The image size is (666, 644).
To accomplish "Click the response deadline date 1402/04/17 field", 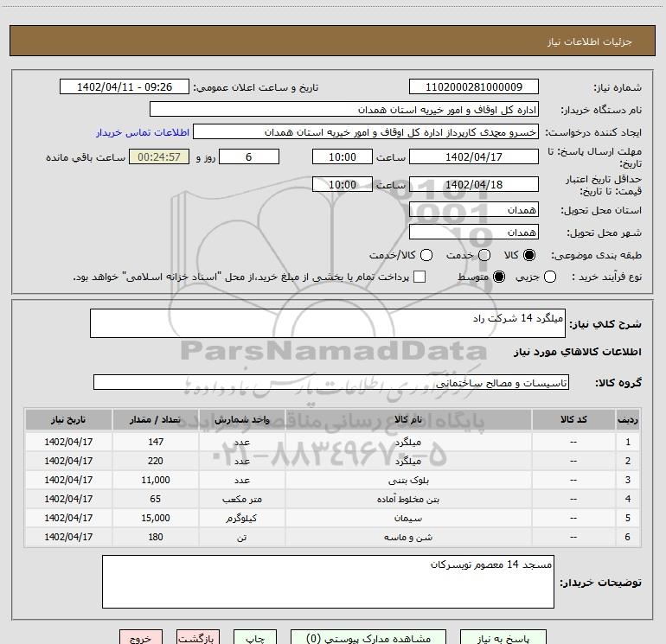I will (x=474, y=156).
